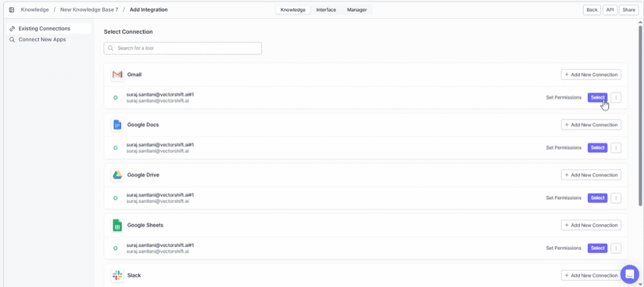Go to Knowledge breadcrumb

(x=35, y=10)
